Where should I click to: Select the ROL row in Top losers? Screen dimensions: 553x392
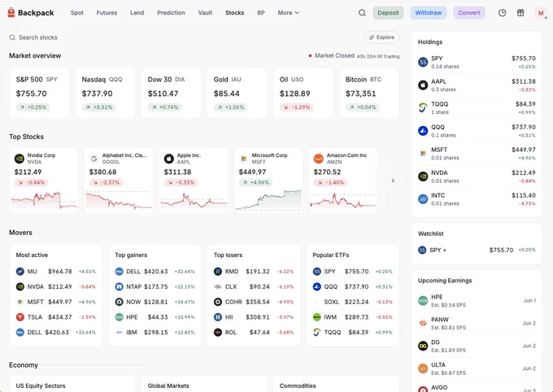tap(254, 332)
